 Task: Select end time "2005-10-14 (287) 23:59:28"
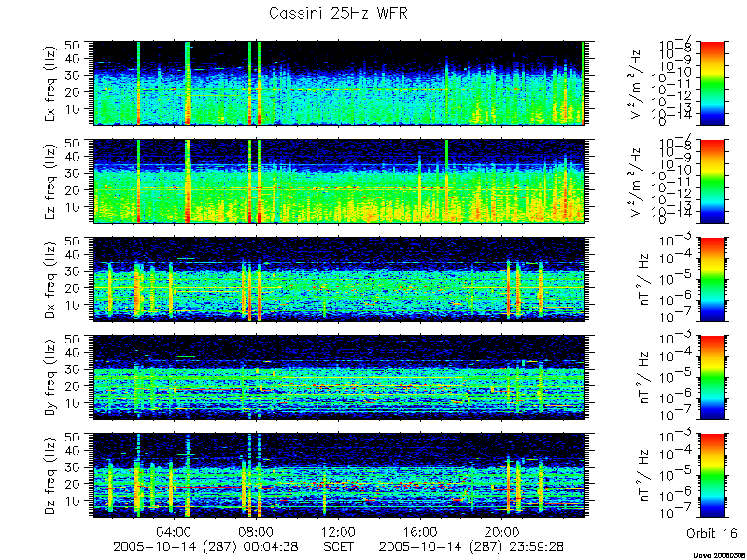[x=472, y=546]
